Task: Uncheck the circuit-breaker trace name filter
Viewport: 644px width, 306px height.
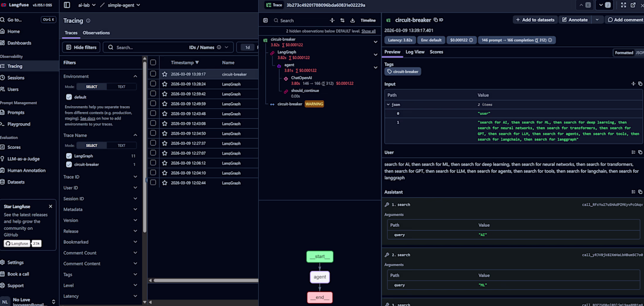Action: (x=69, y=165)
